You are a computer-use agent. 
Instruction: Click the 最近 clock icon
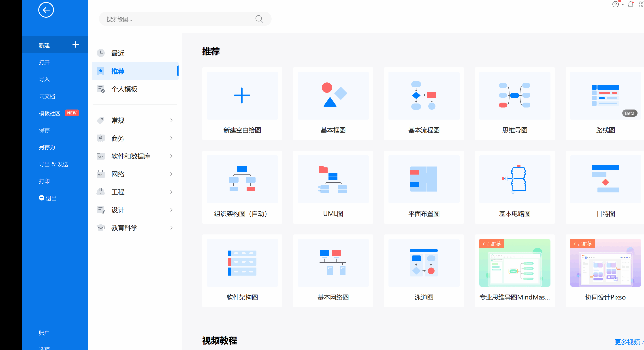pos(100,53)
